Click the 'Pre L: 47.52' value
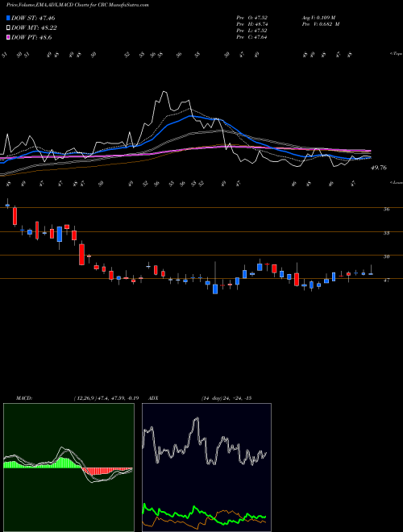 (251, 31)
